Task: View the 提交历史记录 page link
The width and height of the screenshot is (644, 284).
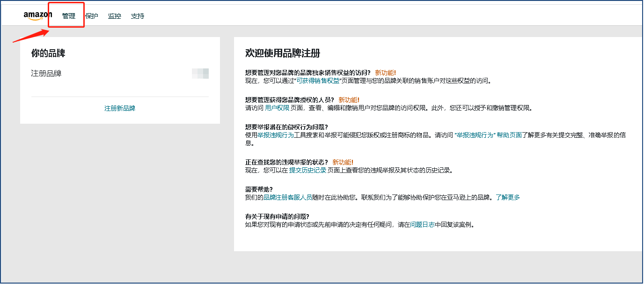Action: 307,170
